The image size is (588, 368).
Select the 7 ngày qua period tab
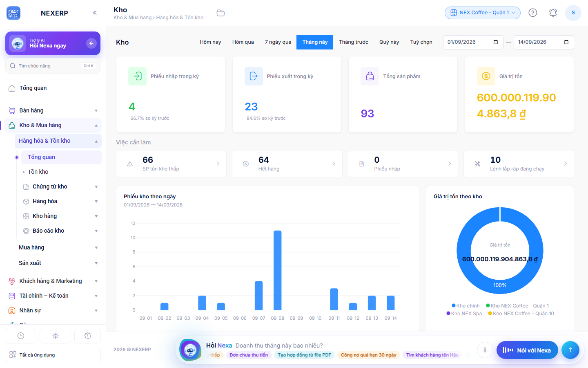(x=278, y=42)
